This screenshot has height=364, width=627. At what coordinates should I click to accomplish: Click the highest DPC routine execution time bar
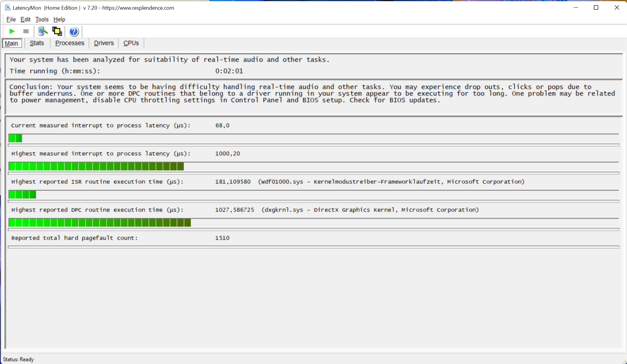(x=100, y=223)
